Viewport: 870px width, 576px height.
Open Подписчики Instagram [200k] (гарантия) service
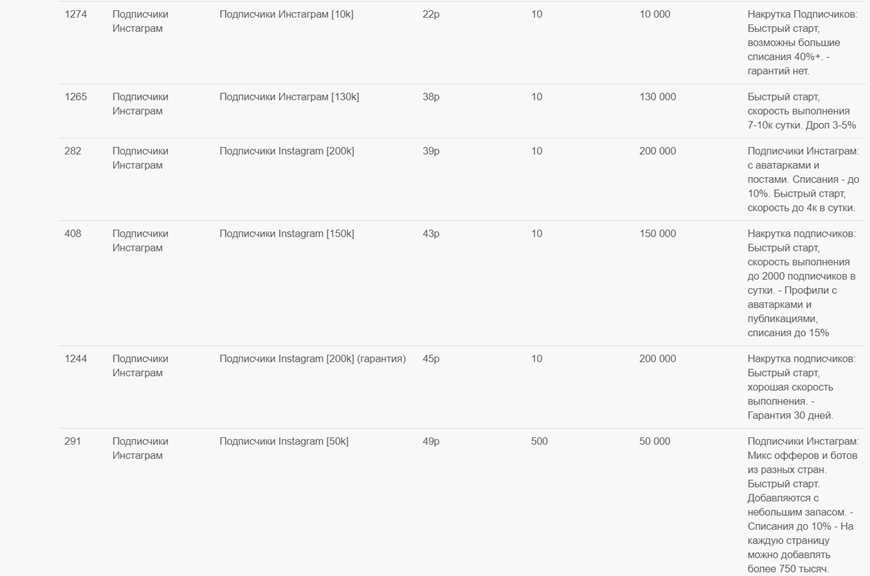[x=312, y=359]
